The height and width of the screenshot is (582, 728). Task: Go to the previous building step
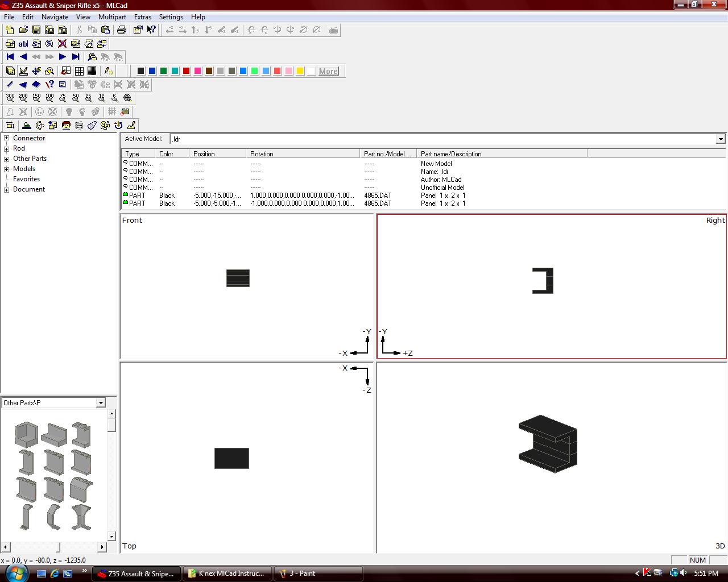tap(23, 57)
